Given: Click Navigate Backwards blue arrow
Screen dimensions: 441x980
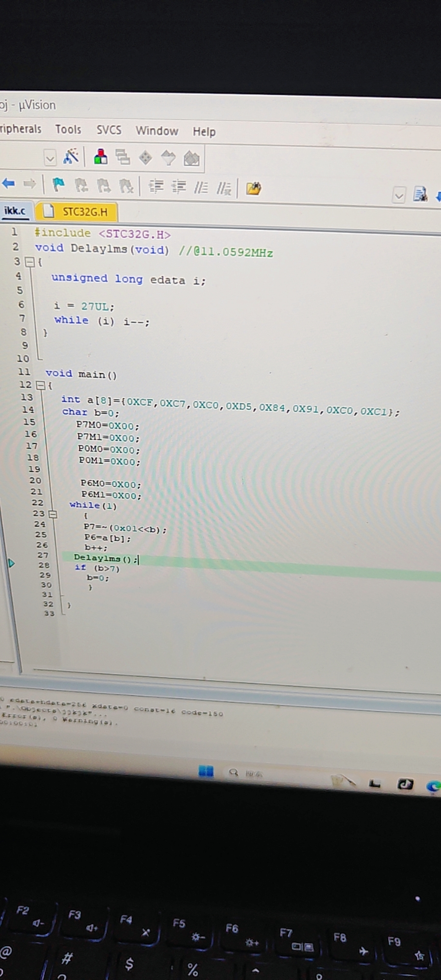Looking at the screenshot, I should click(9, 183).
